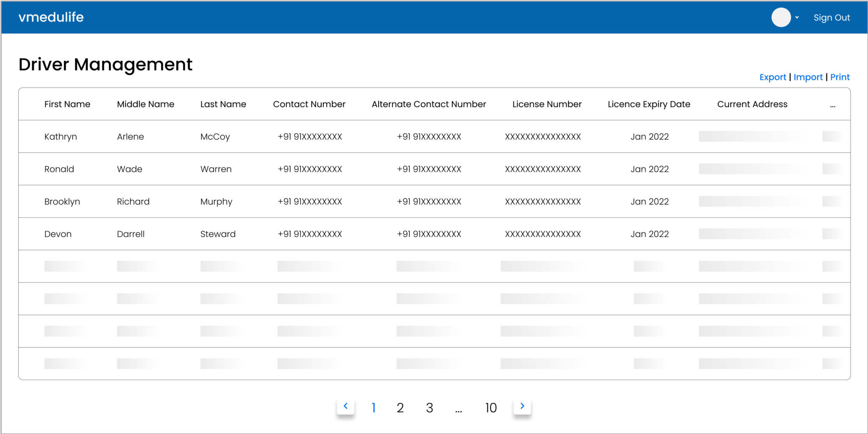Viewport: 868px width, 434px height.
Task: Open the user avatar profile
Action: pyautogui.click(x=781, y=17)
